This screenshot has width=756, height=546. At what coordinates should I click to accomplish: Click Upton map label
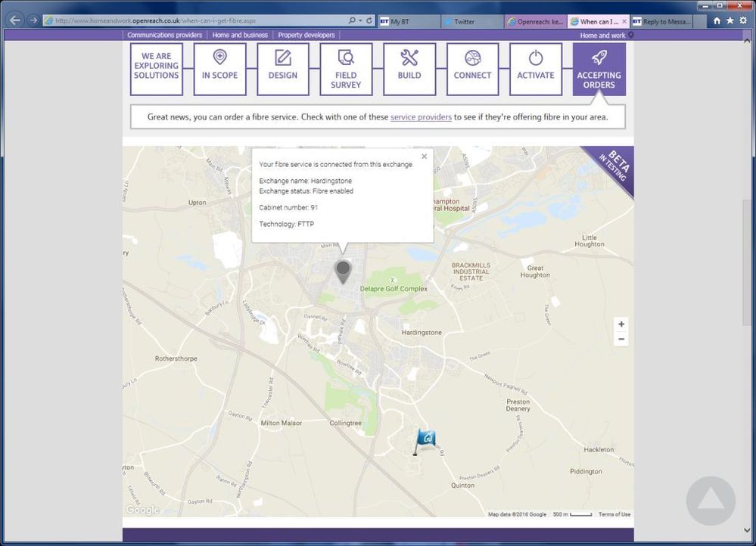tap(197, 203)
